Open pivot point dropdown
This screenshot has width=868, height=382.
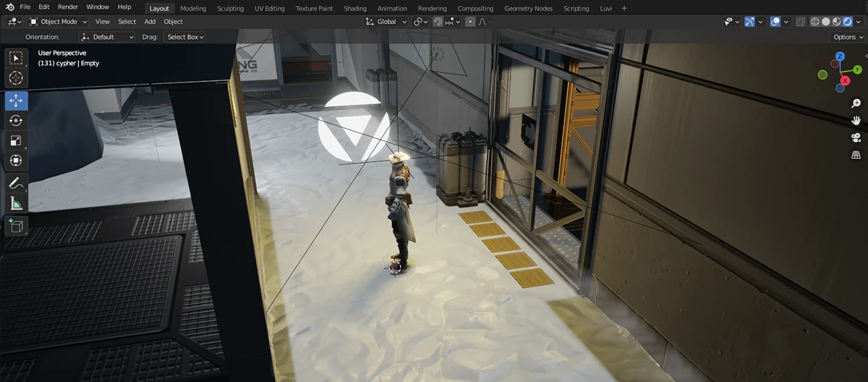[421, 22]
